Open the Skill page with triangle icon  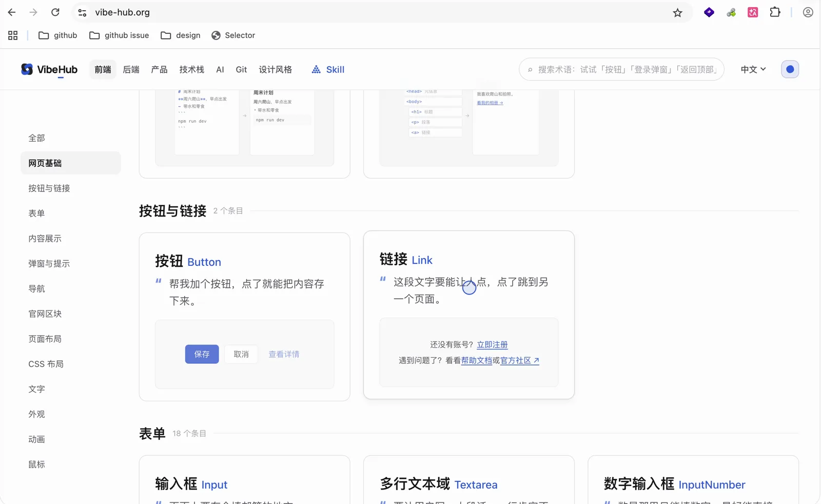[328, 69]
